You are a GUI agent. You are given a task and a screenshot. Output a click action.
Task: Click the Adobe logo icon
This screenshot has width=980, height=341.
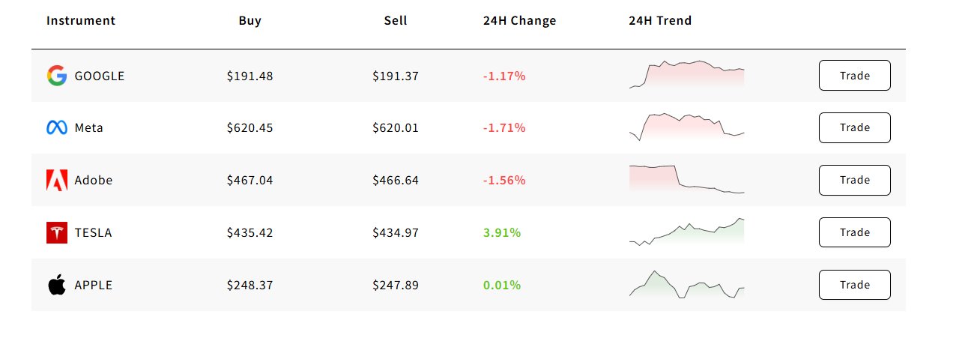click(57, 181)
